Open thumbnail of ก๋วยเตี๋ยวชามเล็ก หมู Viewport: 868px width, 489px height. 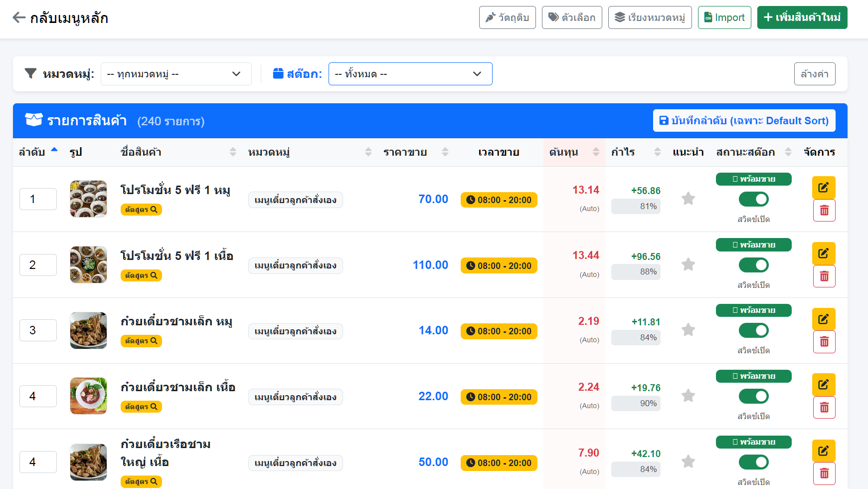(89, 330)
